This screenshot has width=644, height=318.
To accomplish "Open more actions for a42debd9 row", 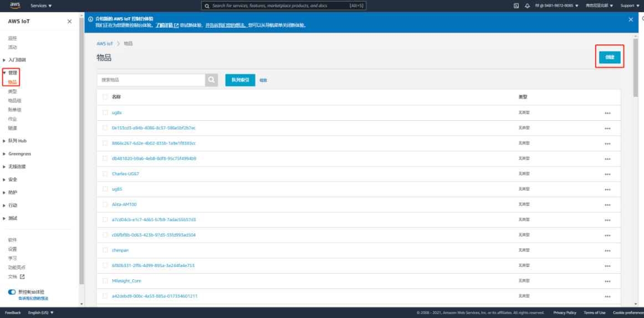I will [607, 296].
